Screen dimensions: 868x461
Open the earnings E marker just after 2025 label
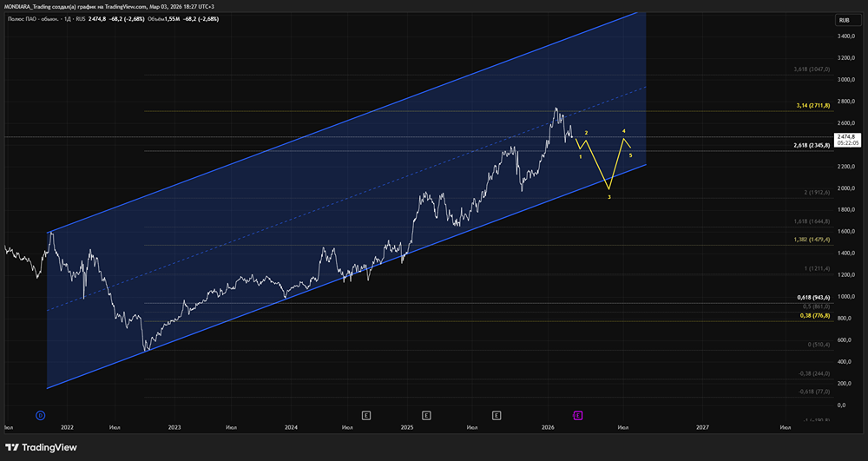point(426,415)
